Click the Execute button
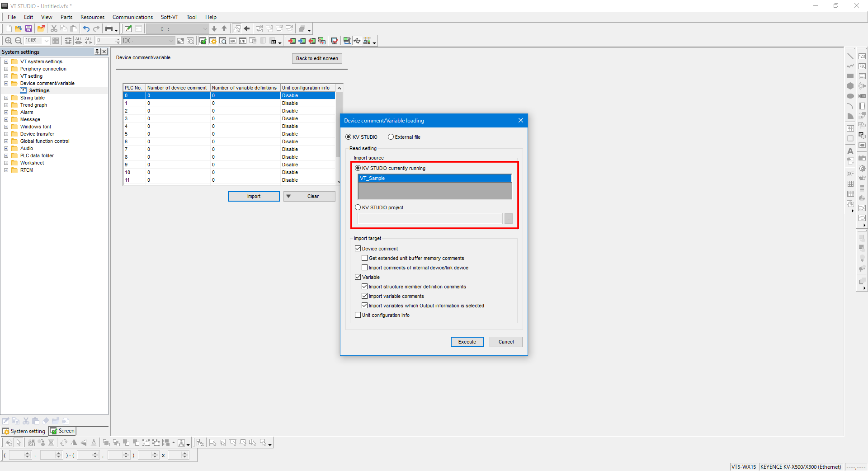The image size is (868, 471). pos(467,342)
